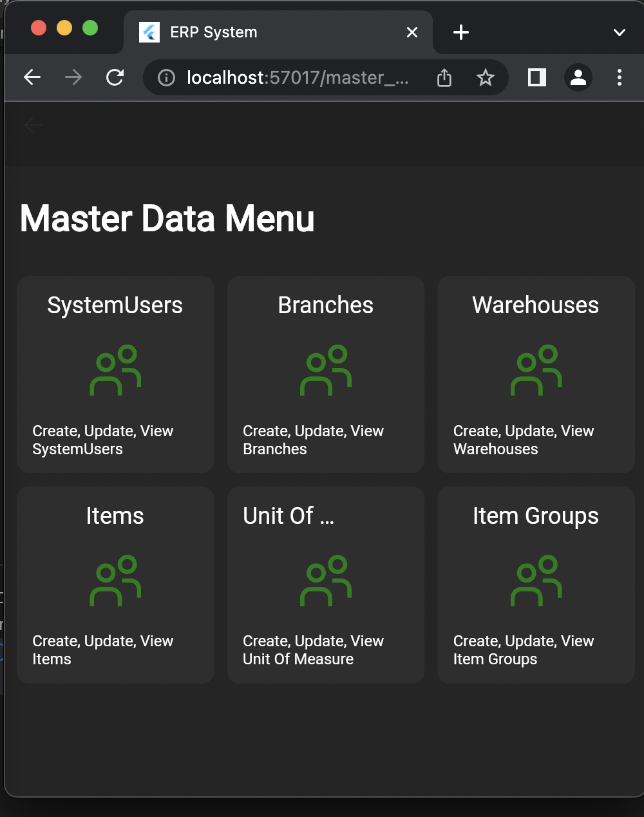Share this page using the share icon
644x817 pixels.
[444, 78]
